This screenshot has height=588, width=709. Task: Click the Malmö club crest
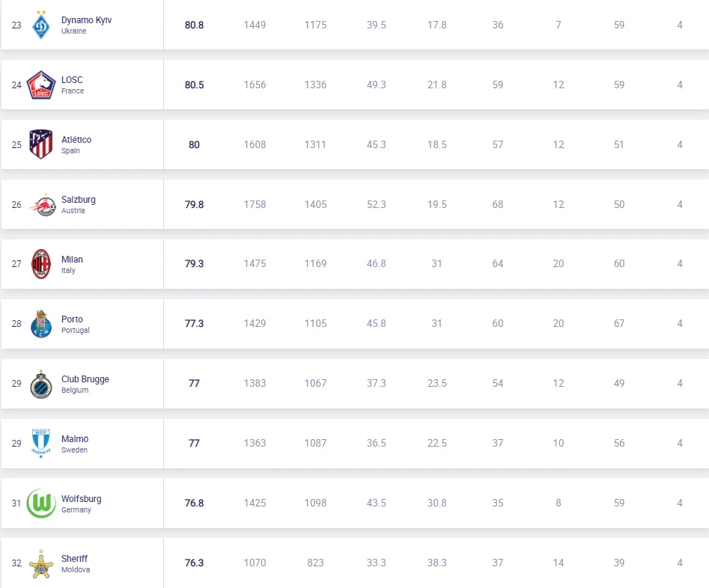click(41, 443)
